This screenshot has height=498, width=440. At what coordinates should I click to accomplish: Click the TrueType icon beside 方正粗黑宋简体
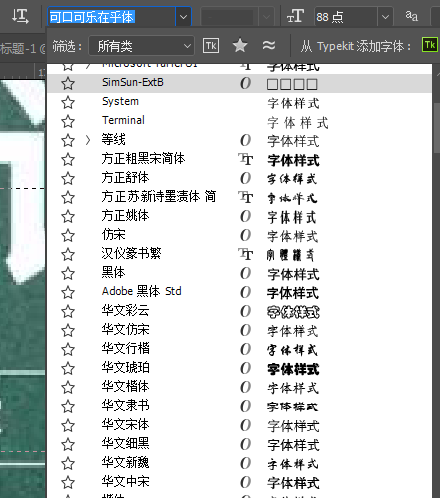(x=246, y=159)
